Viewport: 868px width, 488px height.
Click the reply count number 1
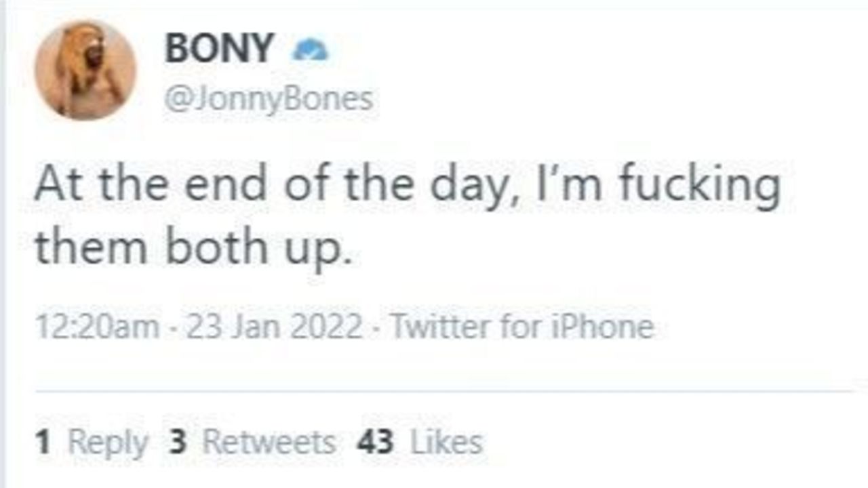pyautogui.click(x=43, y=443)
